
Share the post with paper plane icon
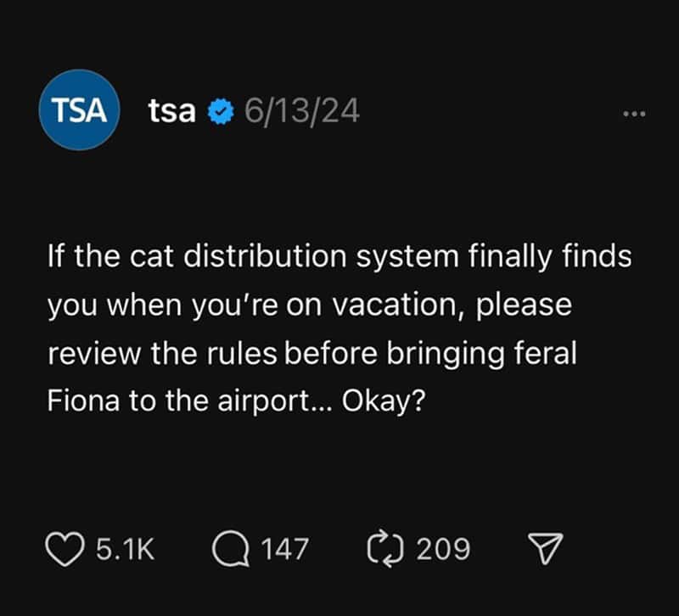547,549
